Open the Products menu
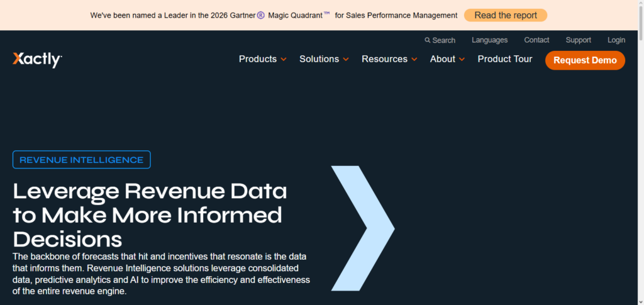Viewport: 644px width, 305px height. [258, 59]
